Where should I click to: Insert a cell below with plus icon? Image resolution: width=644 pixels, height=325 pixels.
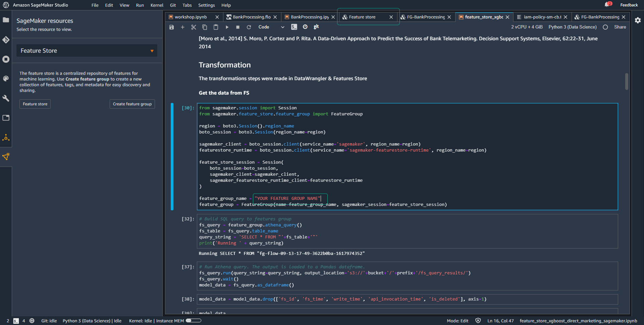click(x=182, y=27)
